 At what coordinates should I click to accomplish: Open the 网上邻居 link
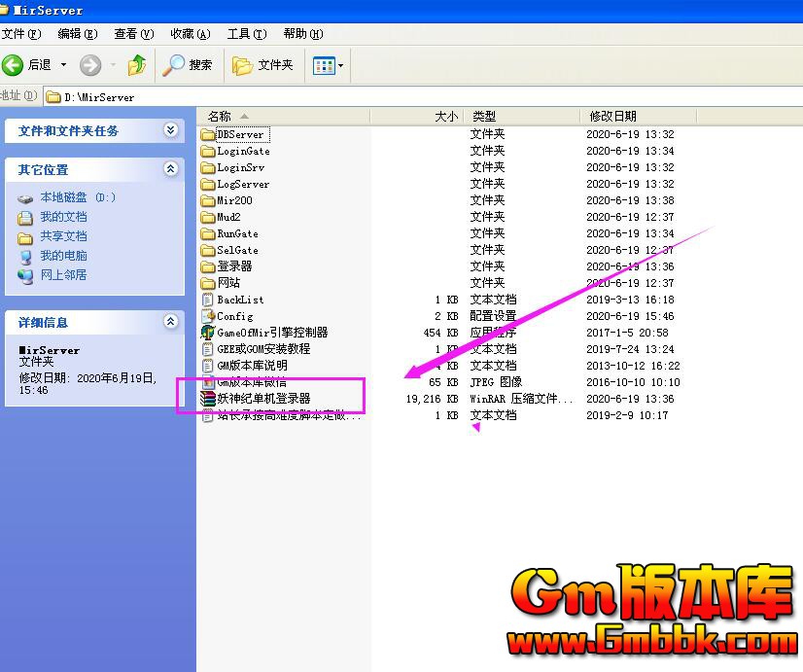(x=63, y=275)
